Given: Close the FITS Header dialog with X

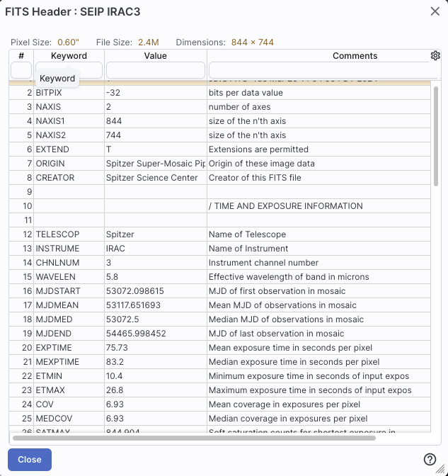Looking at the screenshot, I should click(435, 11).
